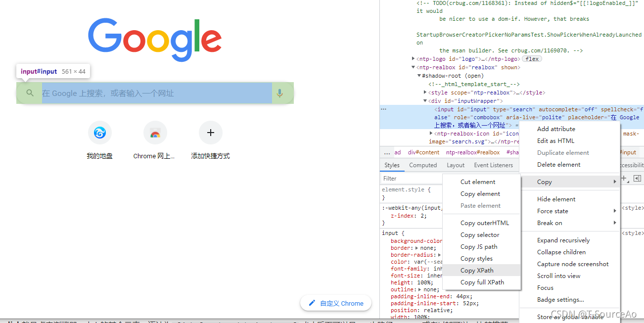
Task: Click the three-dot icon beside the selected input node
Action: tap(383, 109)
